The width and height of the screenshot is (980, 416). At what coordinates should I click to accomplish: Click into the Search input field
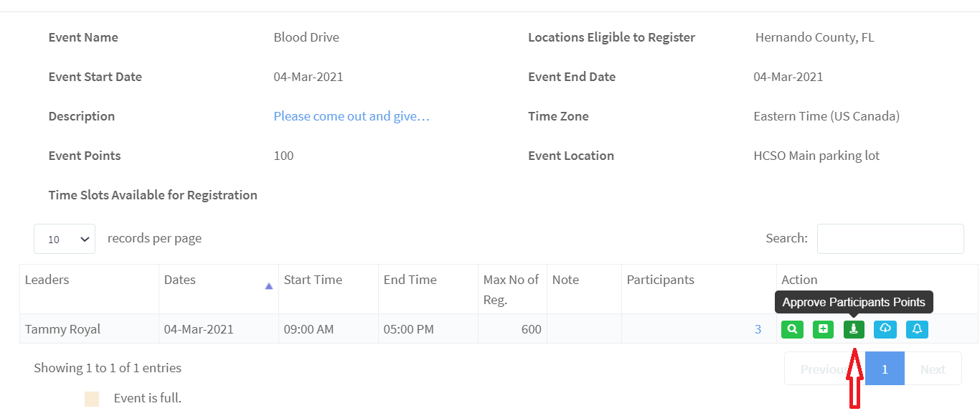(x=890, y=239)
